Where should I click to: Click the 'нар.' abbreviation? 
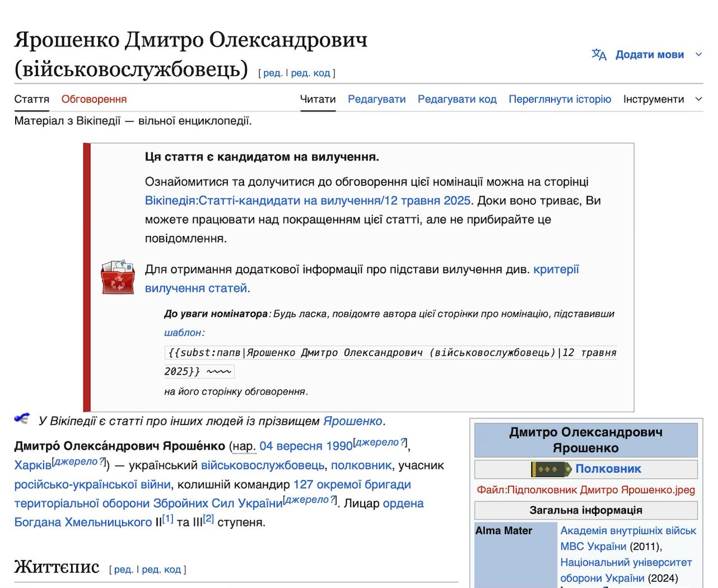pos(244,447)
